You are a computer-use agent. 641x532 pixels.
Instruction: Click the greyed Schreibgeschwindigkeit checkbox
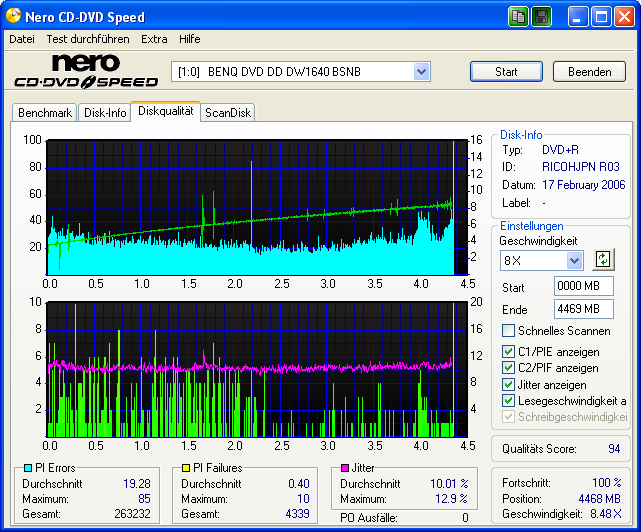coord(508,417)
